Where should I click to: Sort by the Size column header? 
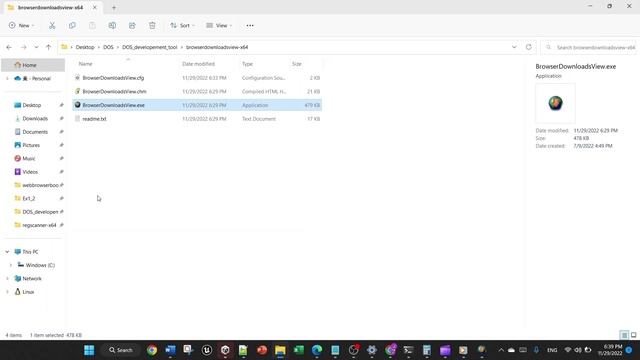pyautogui.click(x=297, y=64)
